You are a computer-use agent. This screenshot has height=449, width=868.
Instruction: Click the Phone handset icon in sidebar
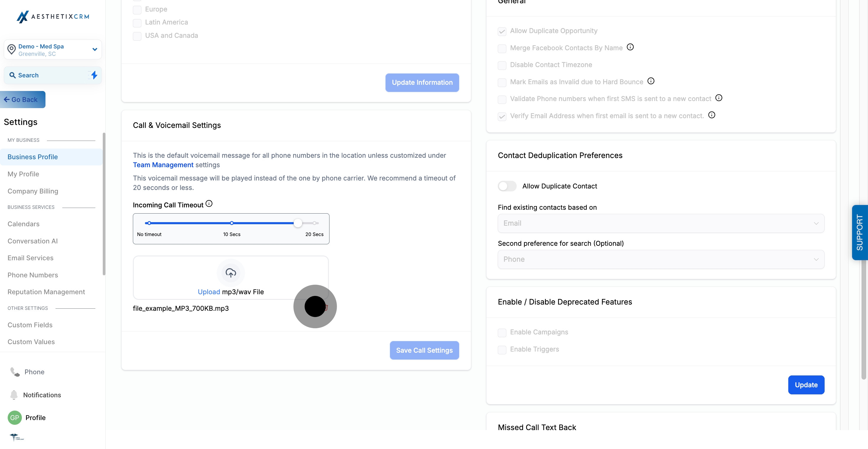pos(15,372)
